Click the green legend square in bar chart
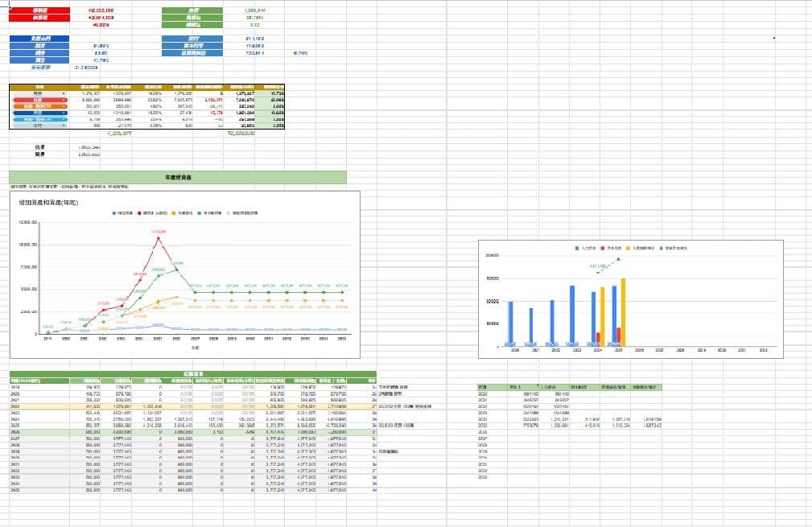 coord(661,249)
